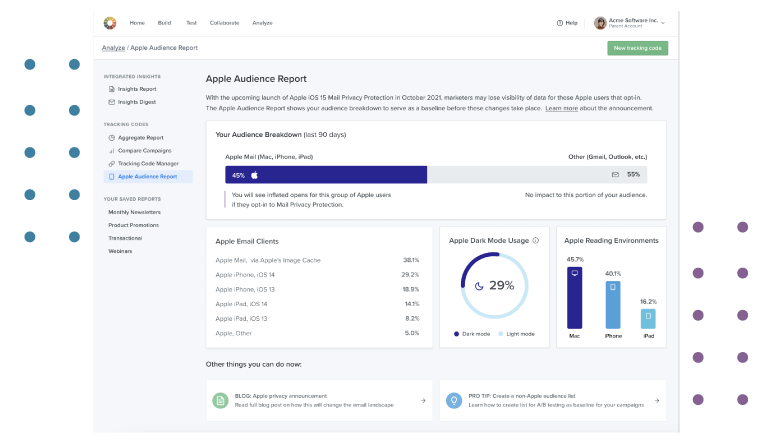Image resolution: width=769 pixels, height=443 pixels.
Task: Click the Insights Report document icon
Action: click(112, 89)
